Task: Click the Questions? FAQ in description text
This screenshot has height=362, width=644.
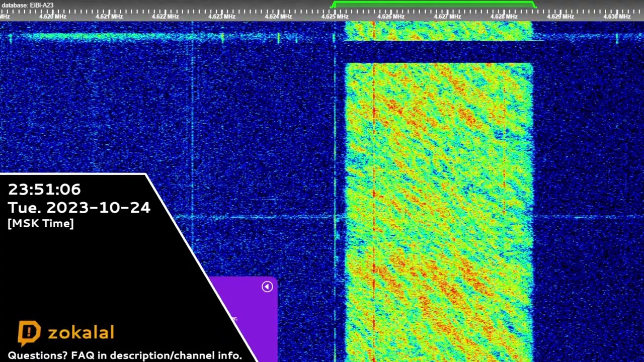Action: 125,355
